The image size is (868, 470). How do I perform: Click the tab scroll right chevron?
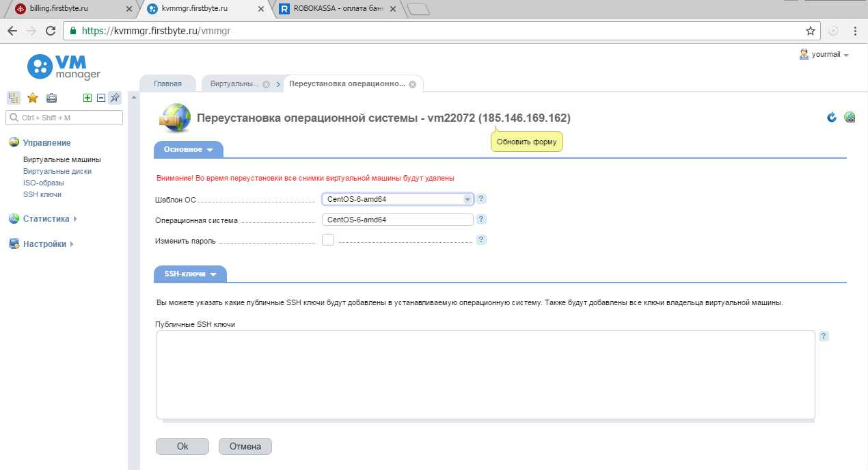click(x=278, y=84)
